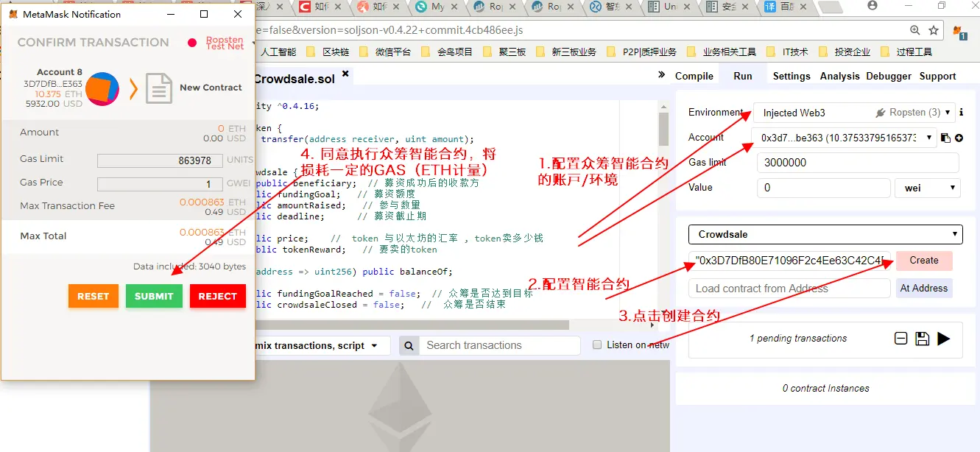Click the Value input field showing 0
Image resolution: width=980 pixels, height=452 pixels.
(x=824, y=188)
